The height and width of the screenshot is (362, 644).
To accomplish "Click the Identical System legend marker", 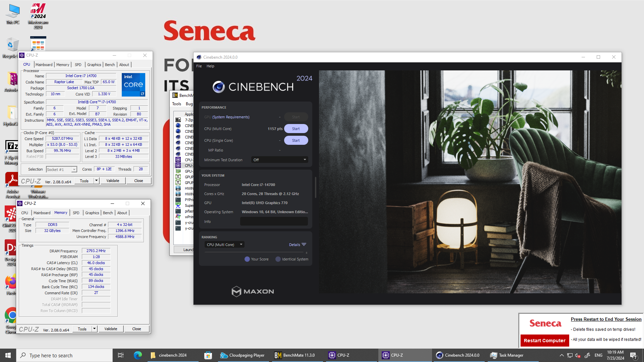I will tap(278, 259).
